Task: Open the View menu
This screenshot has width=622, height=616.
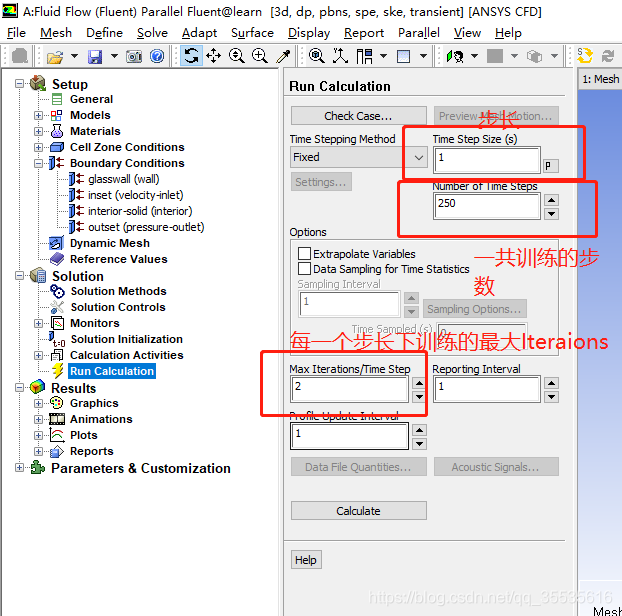Action: click(467, 33)
